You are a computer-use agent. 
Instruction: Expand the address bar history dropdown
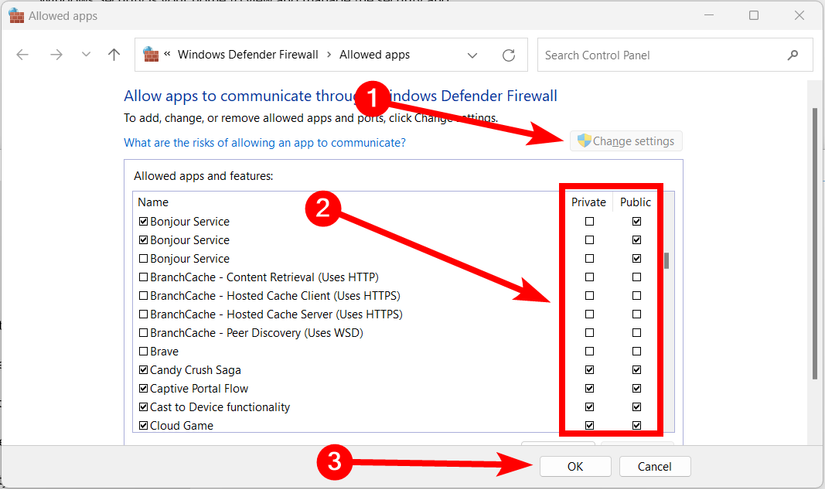coord(472,55)
